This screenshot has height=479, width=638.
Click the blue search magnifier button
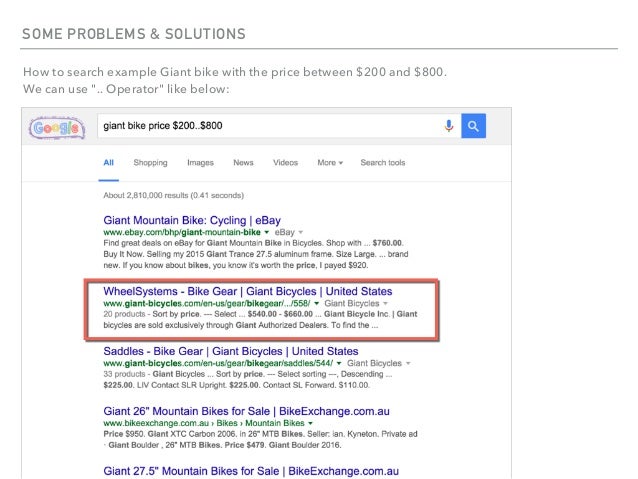(473, 126)
